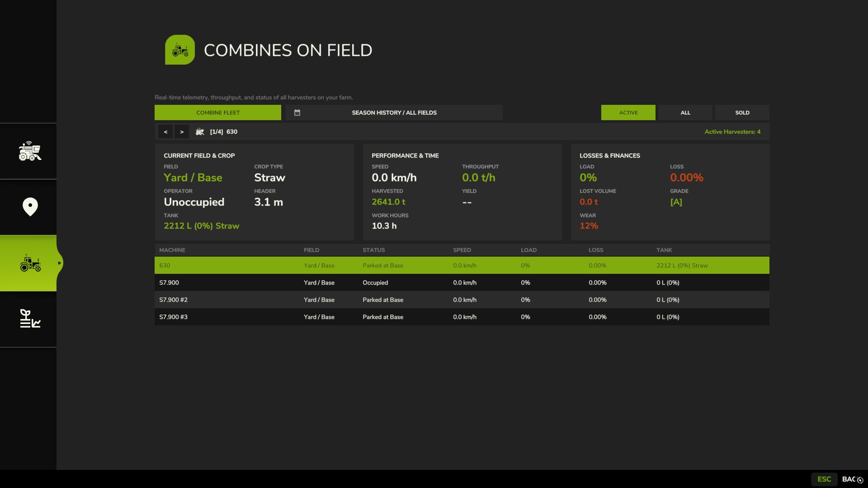Click the Occupied status of S7.900
The height and width of the screenshot is (488, 868).
point(375,282)
